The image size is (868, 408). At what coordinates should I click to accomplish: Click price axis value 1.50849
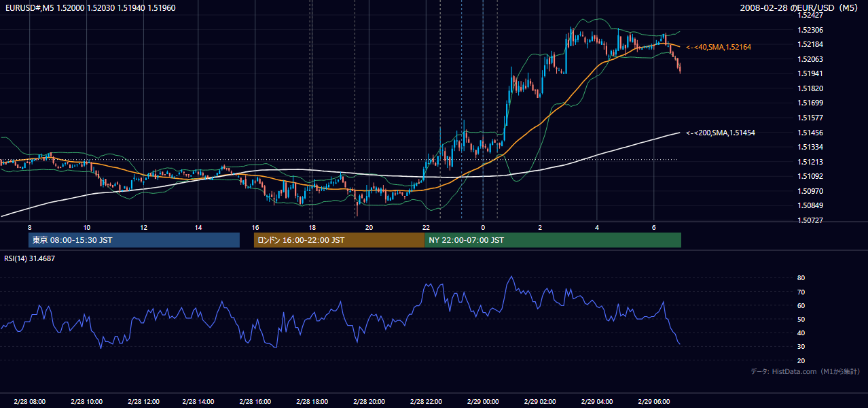(x=810, y=205)
